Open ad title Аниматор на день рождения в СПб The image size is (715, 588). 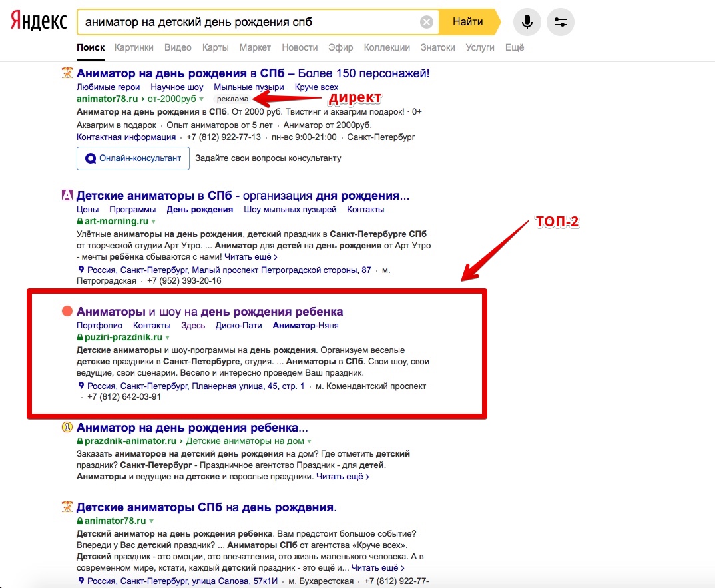(252, 73)
